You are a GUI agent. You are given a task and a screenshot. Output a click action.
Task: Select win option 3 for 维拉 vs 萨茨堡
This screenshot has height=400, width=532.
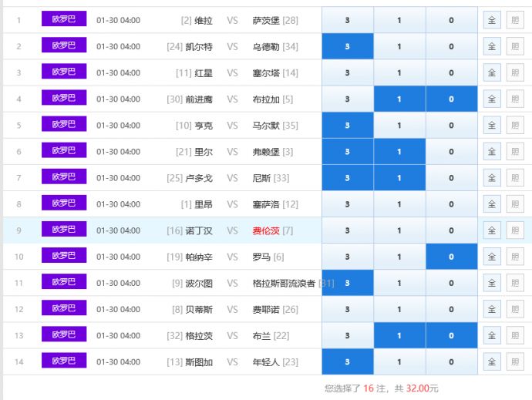(x=347, y=20)
